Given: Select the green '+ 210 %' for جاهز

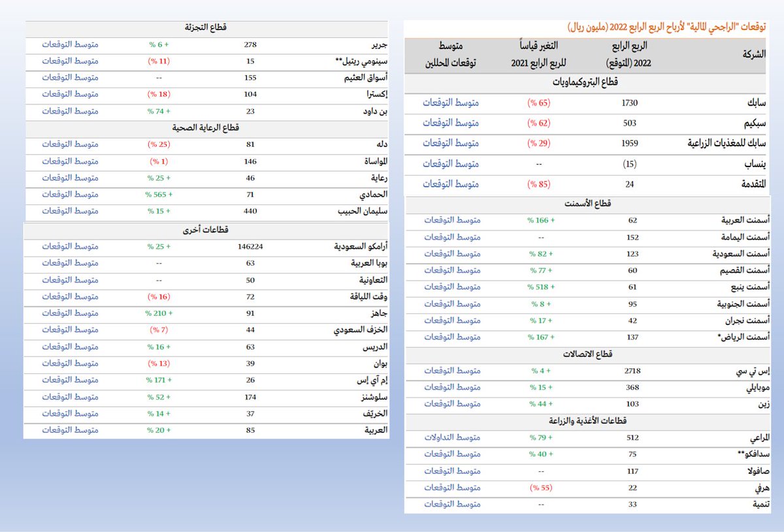Looking at the screenshot, I should [x=159, y=313].
